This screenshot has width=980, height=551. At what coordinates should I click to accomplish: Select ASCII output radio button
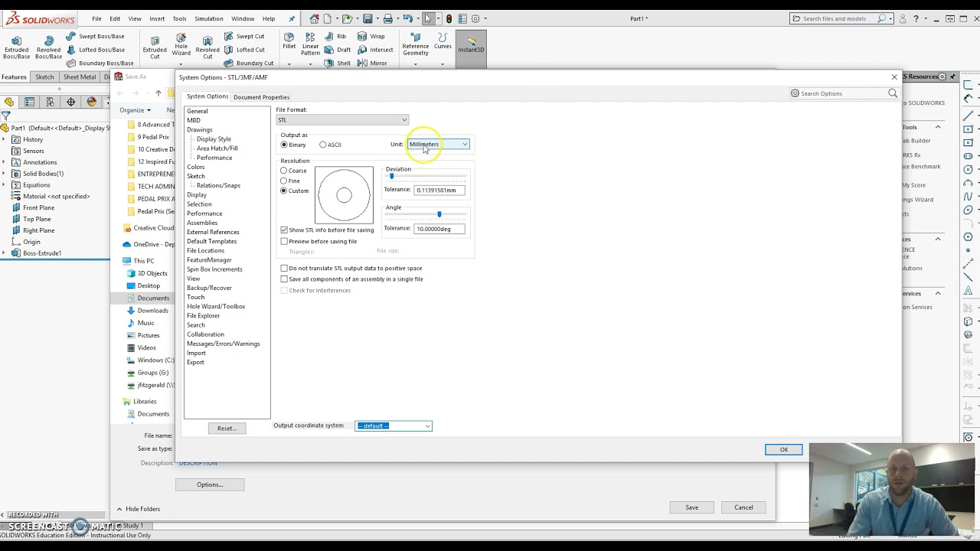[323, 145]
